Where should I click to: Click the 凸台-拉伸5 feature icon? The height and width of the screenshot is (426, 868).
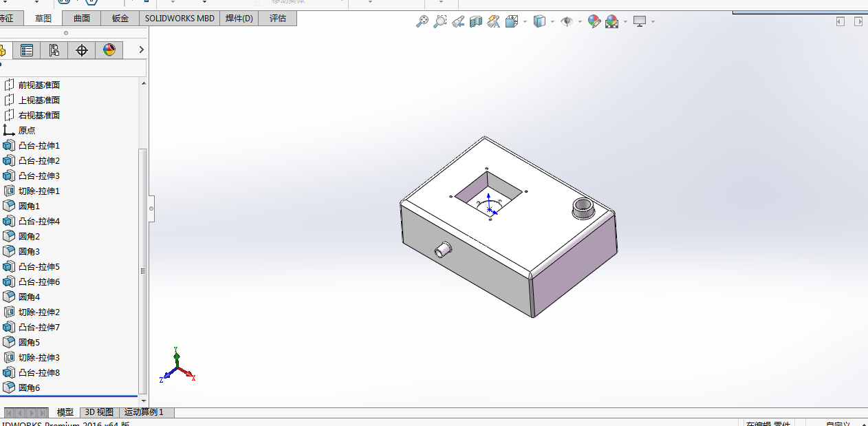(9, 267)
